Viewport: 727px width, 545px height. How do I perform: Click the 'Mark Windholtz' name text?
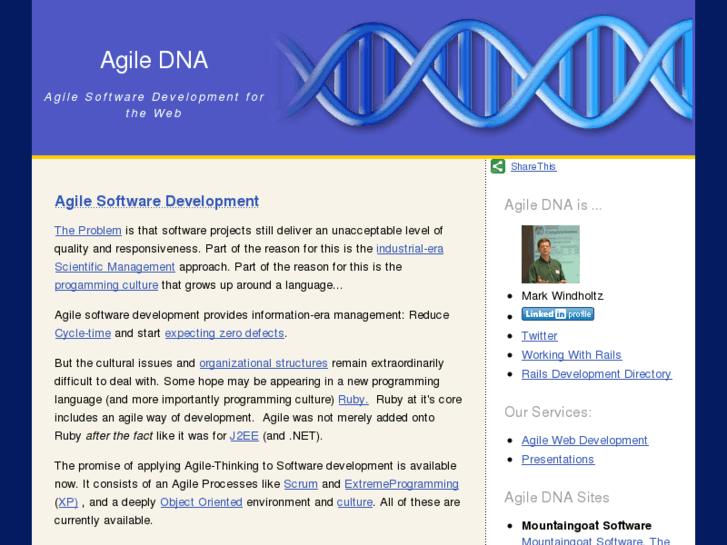[x=562, y=296]
